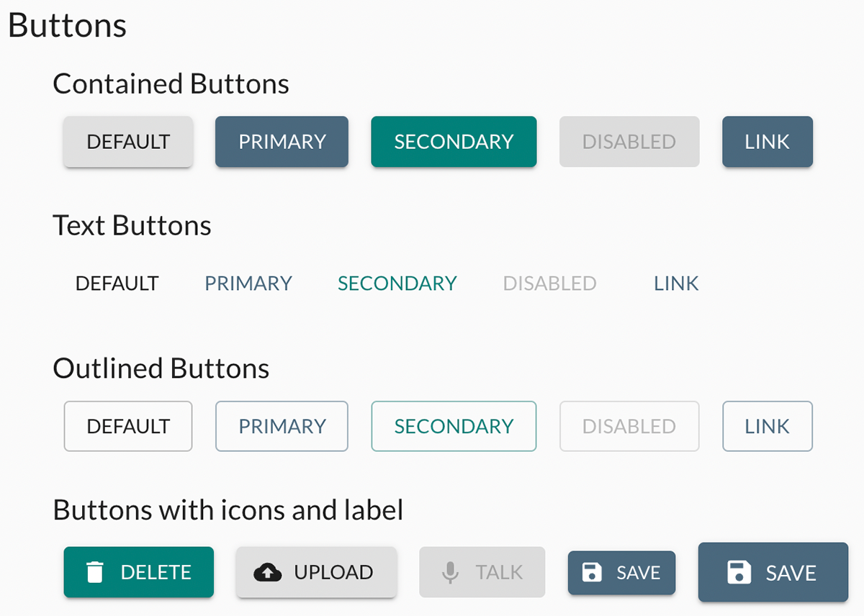The image size is (864, 616).
Task: Select the outlined PRIMARY button
Action: coord(282,426)
